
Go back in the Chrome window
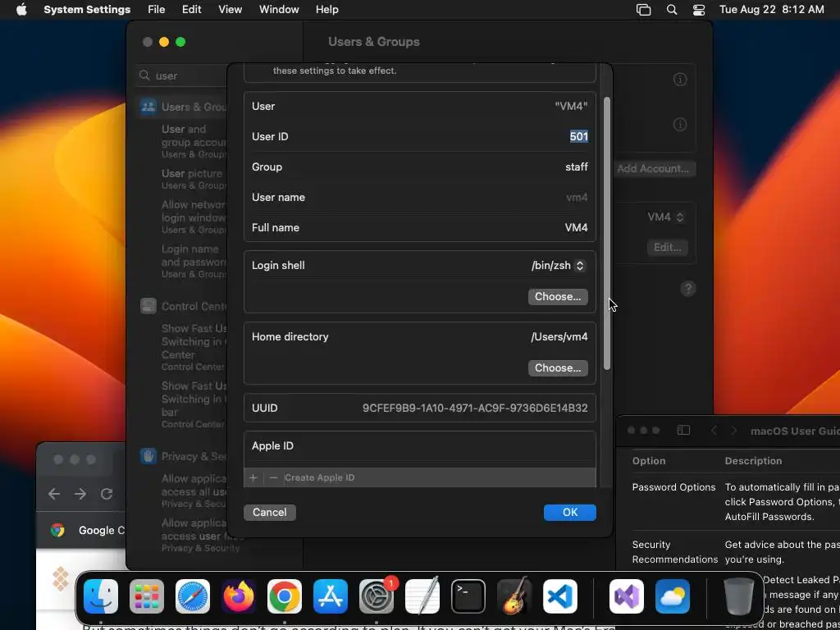coord(54,493)
